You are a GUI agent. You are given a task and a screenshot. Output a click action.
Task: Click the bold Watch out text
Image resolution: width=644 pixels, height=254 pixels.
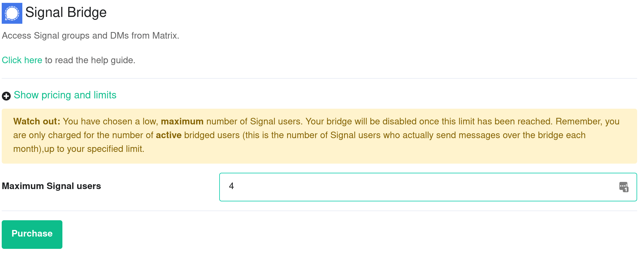(x=37, y=121)
